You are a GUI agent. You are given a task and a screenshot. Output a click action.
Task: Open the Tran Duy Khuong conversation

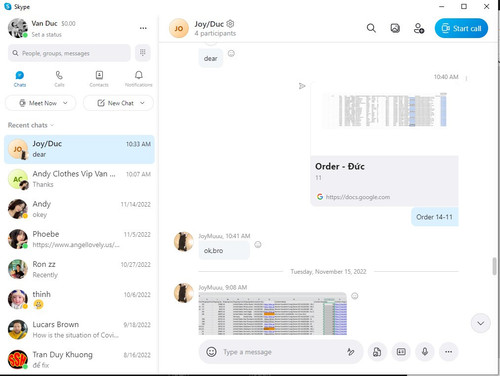pyautogui.click(x=79, y=360)
